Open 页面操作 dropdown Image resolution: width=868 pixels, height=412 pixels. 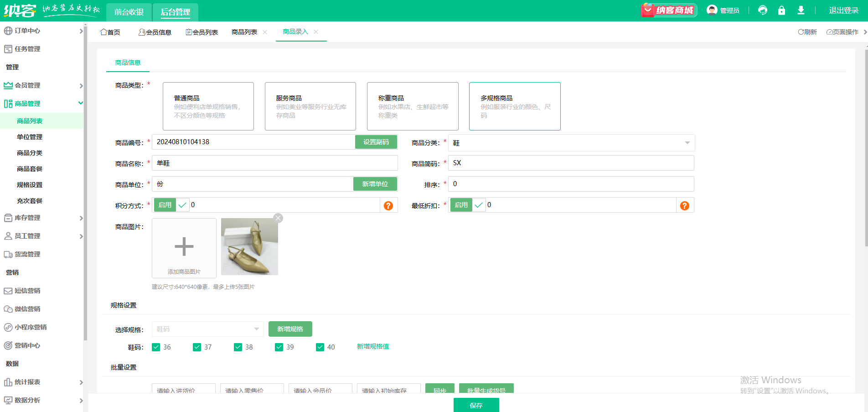click(842, 32)
